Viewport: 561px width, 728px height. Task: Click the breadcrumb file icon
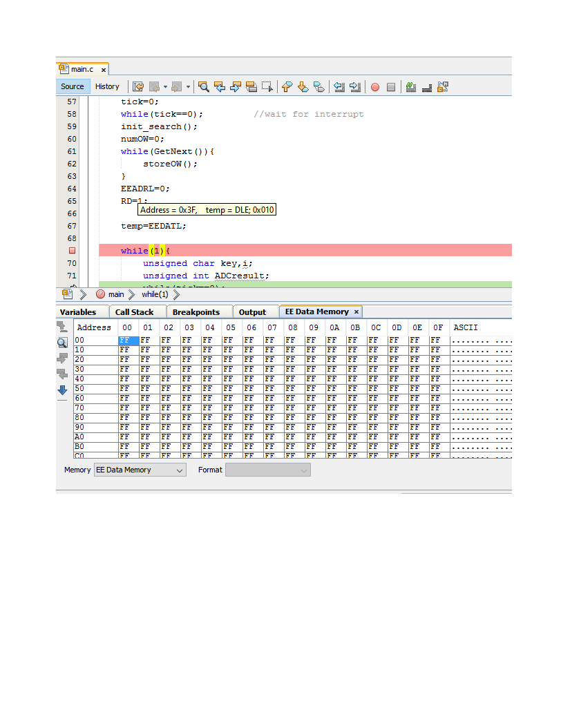[x=67, y=294]
